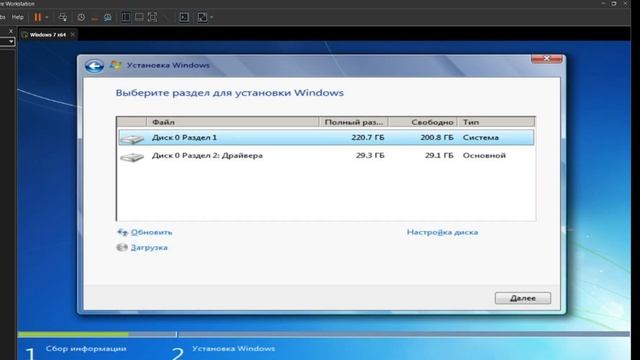The width and height of the screenshot is (640, 360).
Task: Click the orange revert snapshot icon
Action: tap(95, 18)
